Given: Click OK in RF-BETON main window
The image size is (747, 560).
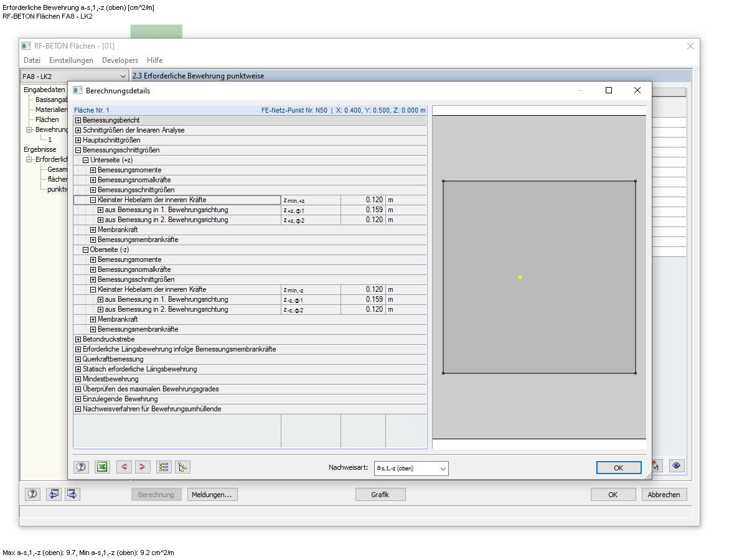Looking at the screenshot, I should (x=613, y=495).
